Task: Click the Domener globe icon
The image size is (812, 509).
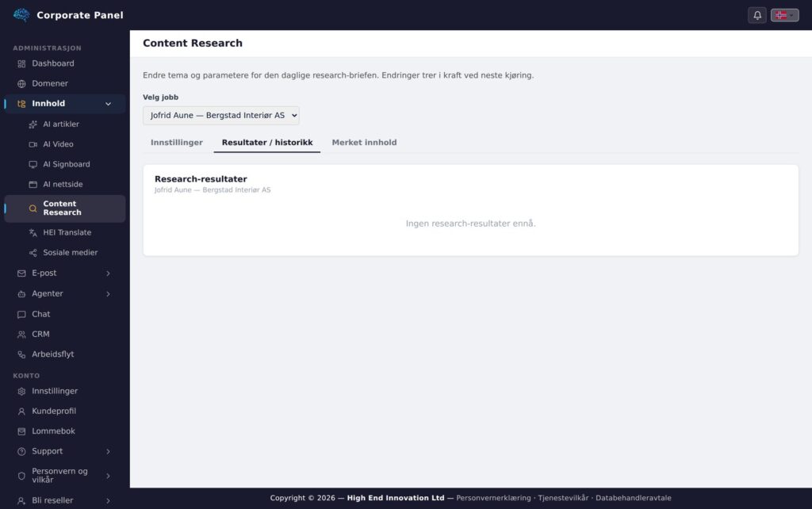Action: tap(21, 84)
